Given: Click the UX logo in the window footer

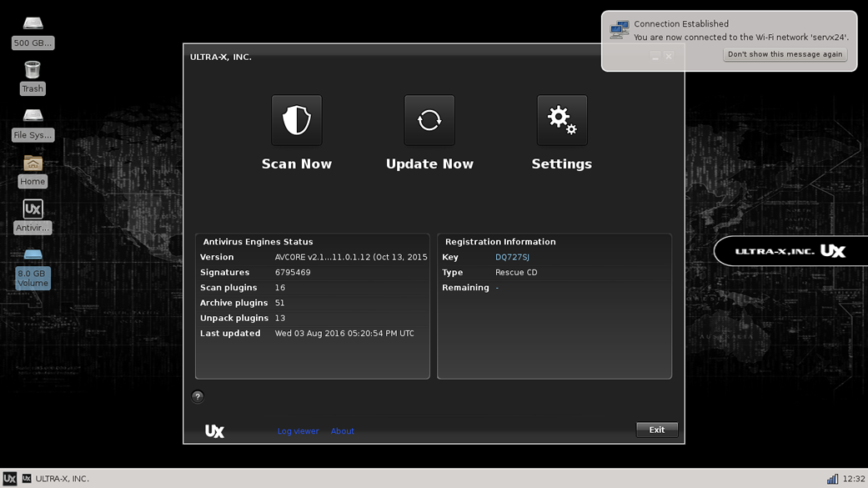Looking at the screenshot, I should pos(214,431).
